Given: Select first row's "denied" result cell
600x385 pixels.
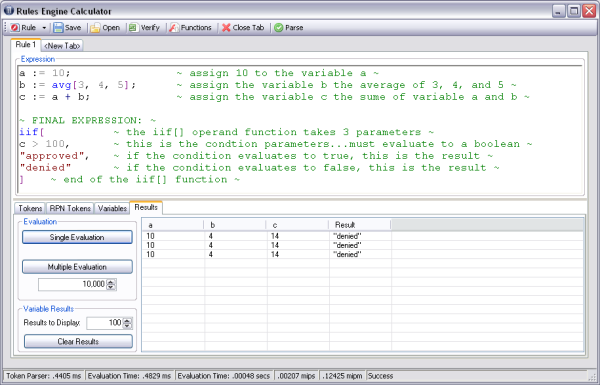Looking at the screenshot, I should click(360, 236).
